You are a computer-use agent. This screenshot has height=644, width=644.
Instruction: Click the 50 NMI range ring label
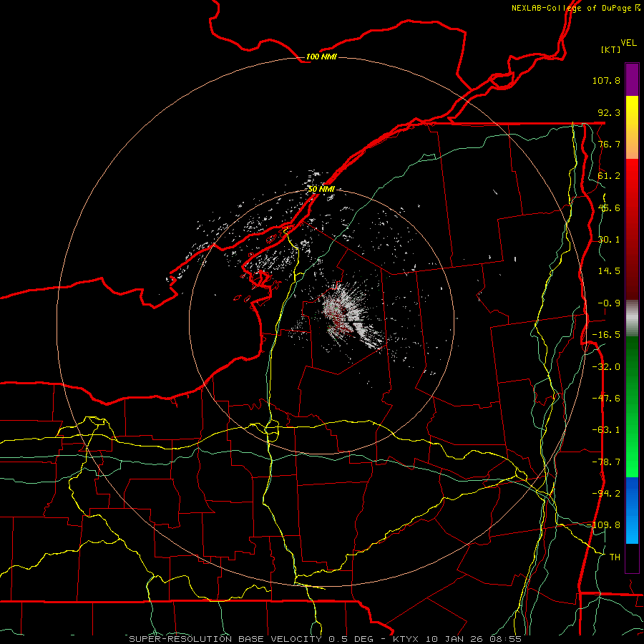321,190
